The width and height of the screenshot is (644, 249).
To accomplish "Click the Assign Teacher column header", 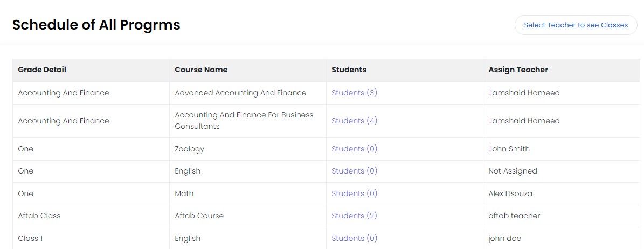I will coord(518,70).
